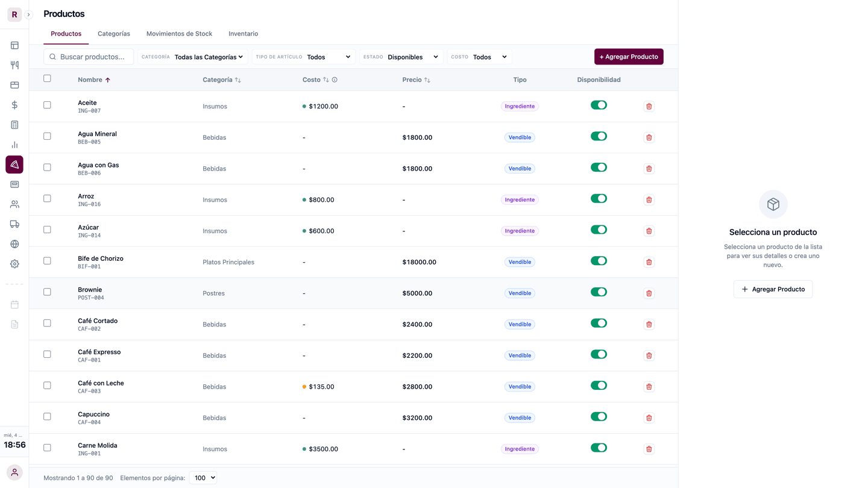Open the items per page dropdown
The height and width of the screenshot is (488, 868).
point(203,478)
